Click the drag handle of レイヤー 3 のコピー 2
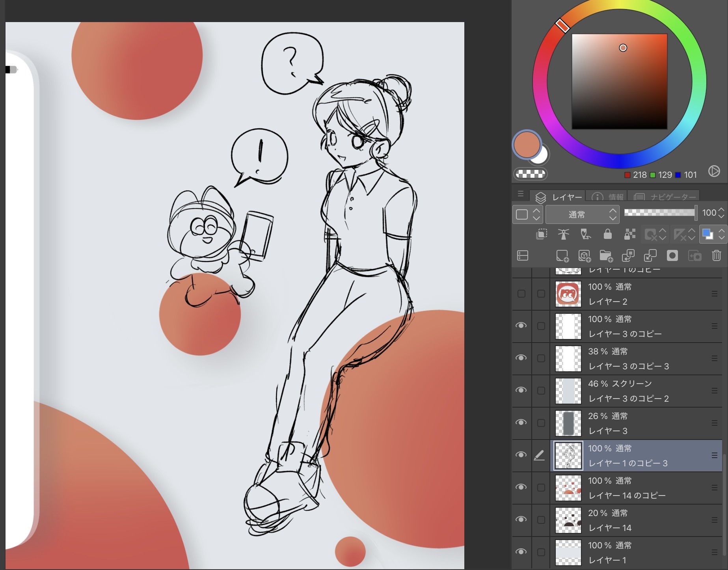This screenshot has height=570, width=728. pos(714,391)
